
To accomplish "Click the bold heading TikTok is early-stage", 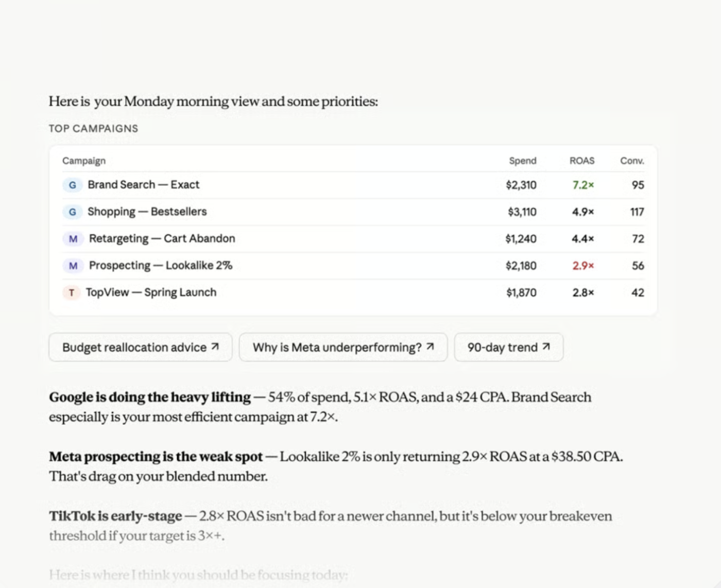I will click(116, 516).
